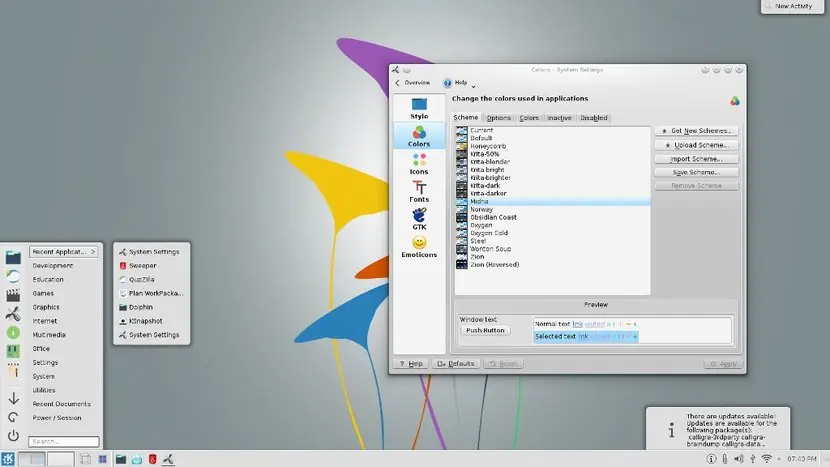Click Save Scheme button

coord(696,172)
